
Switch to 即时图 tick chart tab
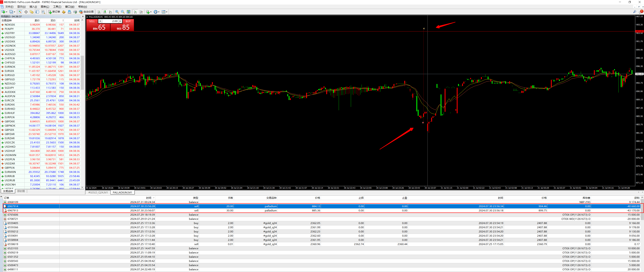(21, 191)
